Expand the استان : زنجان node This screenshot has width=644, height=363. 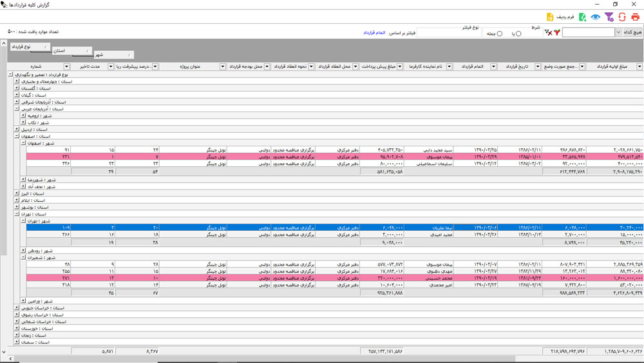17,335
